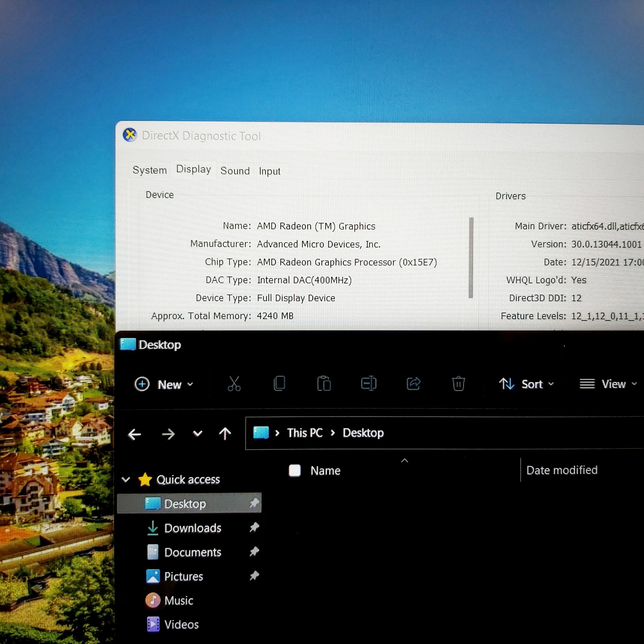Click the Copy icon in toolbar
644x644 pixels.
(279, 384)
